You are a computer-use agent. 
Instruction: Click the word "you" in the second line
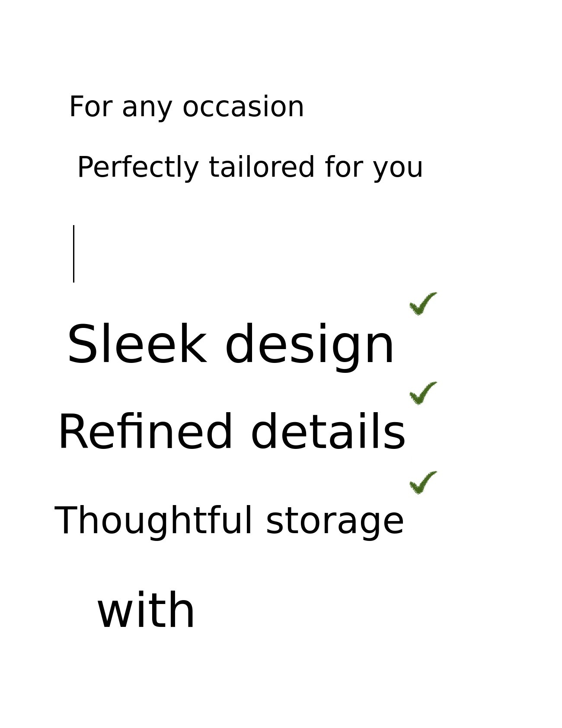398,168
